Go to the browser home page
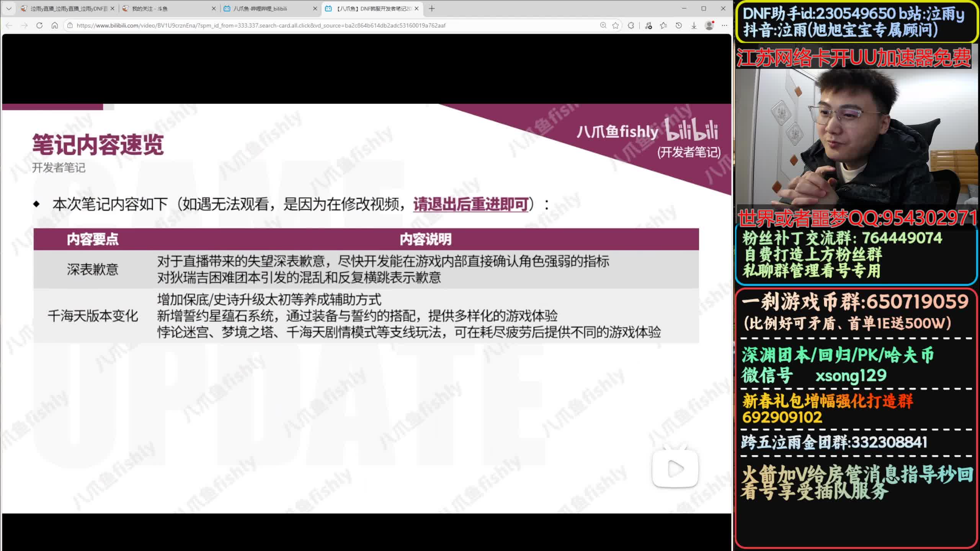This screenshot has width=980, height=551. [54, 25]
